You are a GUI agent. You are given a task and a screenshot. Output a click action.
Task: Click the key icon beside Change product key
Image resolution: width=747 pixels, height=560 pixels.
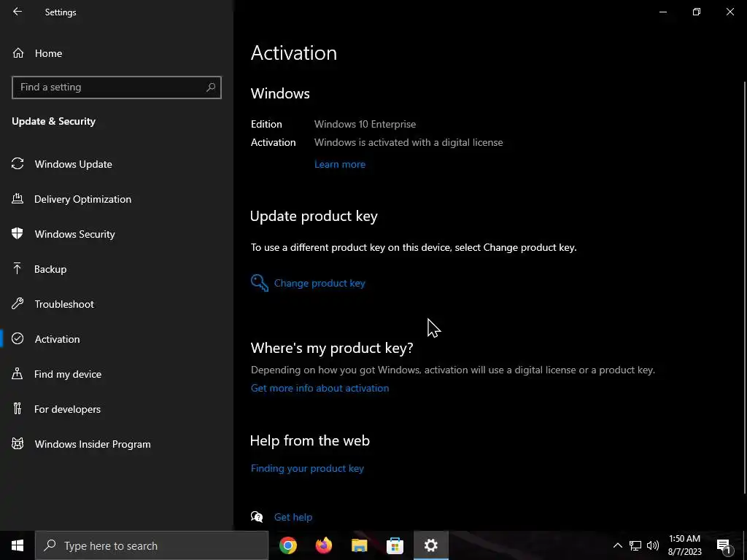point(260,283)
